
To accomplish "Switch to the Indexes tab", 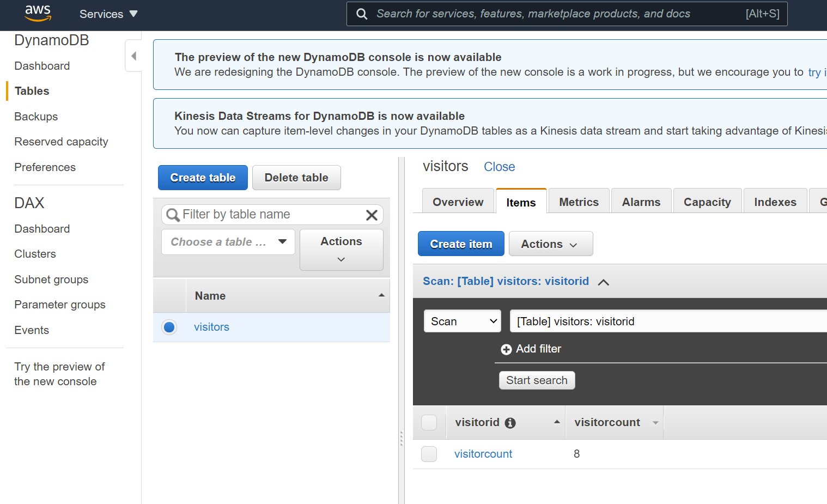I will pos(775,202).
